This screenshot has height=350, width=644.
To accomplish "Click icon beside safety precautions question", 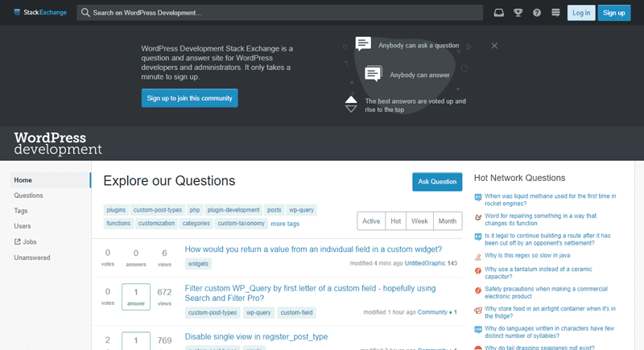I will click(x=478, y=290).
